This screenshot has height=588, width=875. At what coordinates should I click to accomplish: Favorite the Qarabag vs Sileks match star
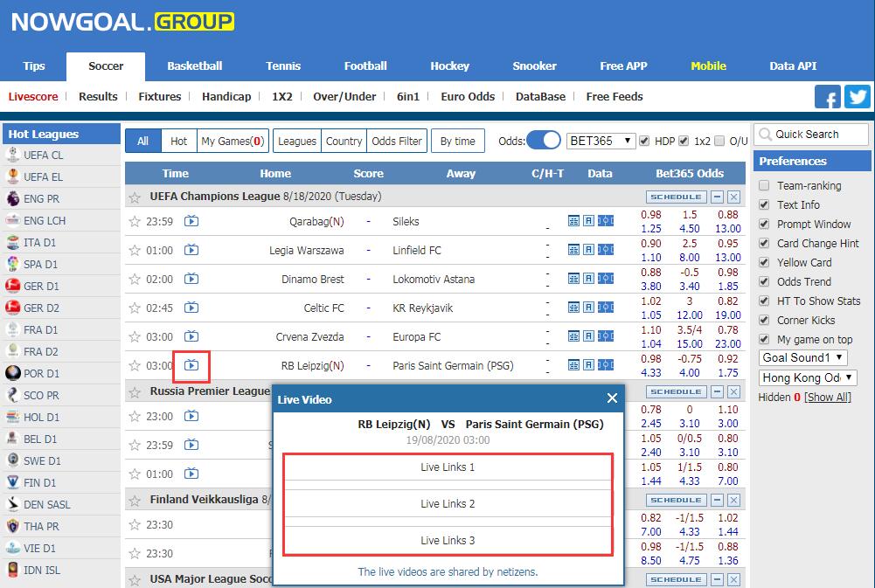135,221
